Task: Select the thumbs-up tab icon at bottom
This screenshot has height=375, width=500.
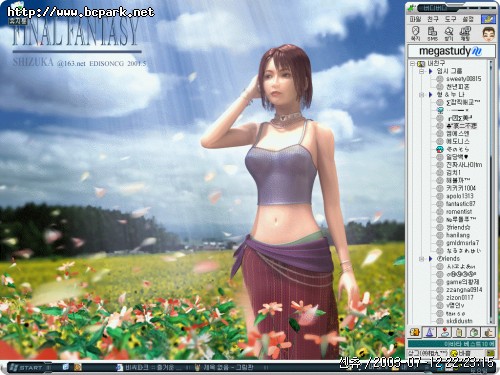Action: click(x=489, y=332)
